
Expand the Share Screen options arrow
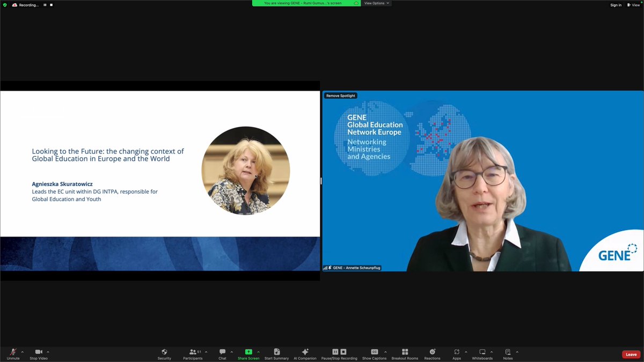tap(258, 352)
